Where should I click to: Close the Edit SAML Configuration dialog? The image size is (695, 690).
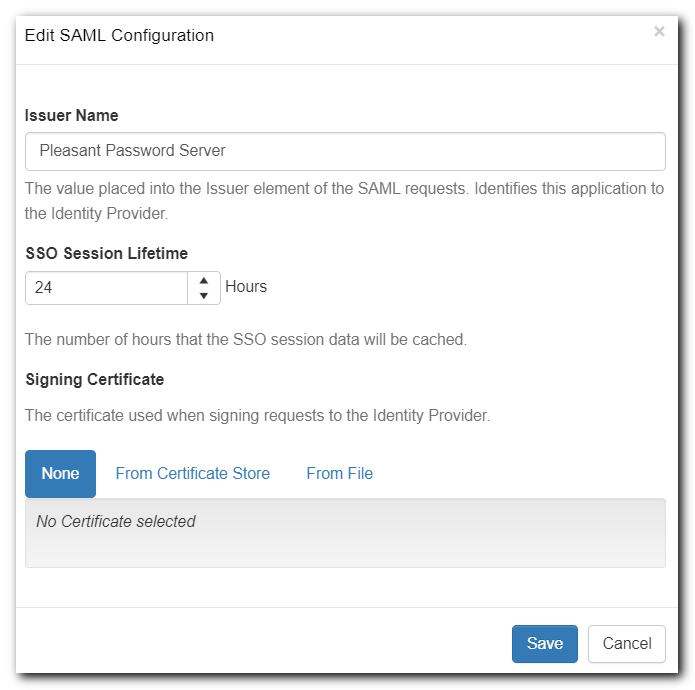click(x=659, y=32)
